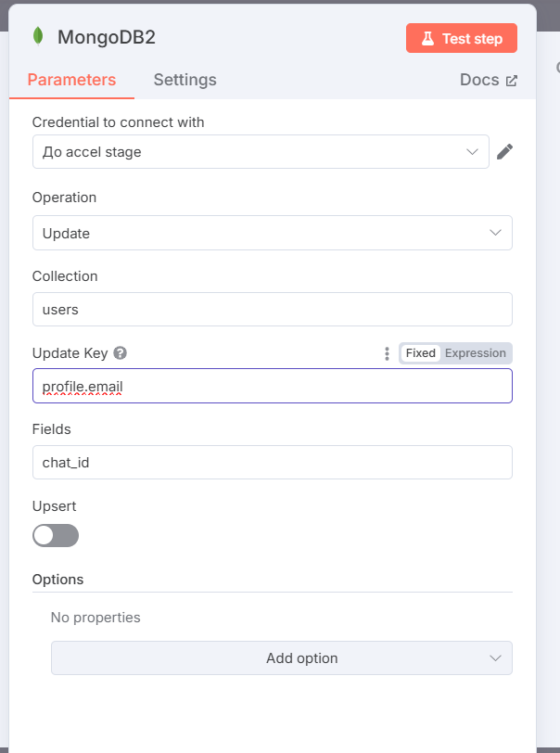Switch to the Settings tab
The width and height of the screenshot is (560, 753).
[185, 80]
